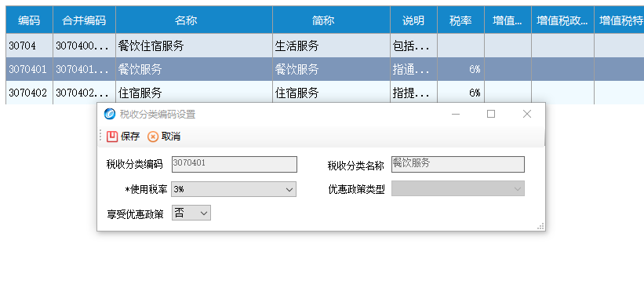Viewport: 644px width, 299px height.
Task: Minimize the 税收分类编码设置 dialog
Action: [x=456, y=114]
